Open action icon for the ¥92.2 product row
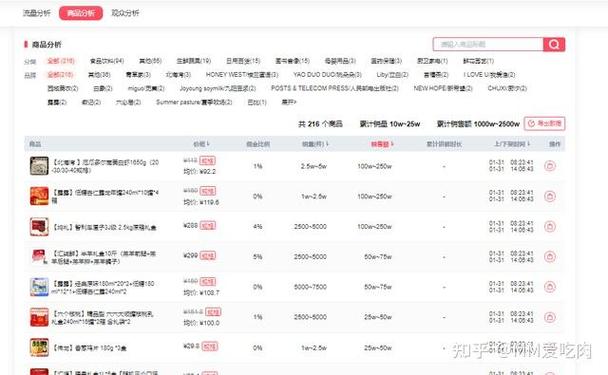The width and height of the screenshot is (608, 375). pyautogui.click(x=550, y=166)
